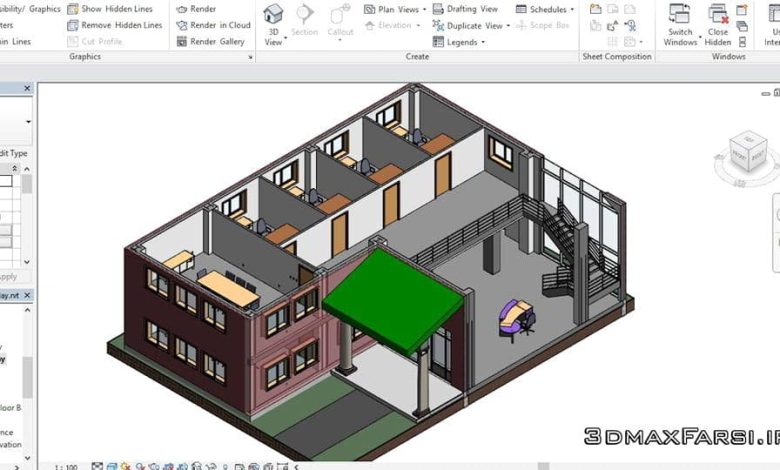
Task: Click the Legends tool
Action: coord(455,42)
